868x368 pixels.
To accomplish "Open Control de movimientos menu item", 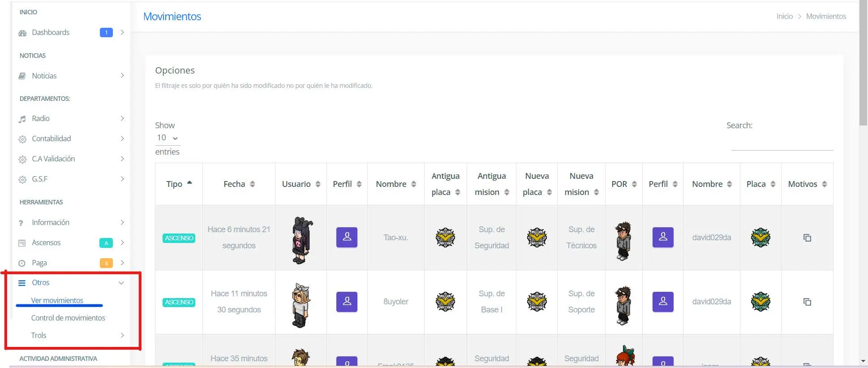I will click(x=68, y=318).
